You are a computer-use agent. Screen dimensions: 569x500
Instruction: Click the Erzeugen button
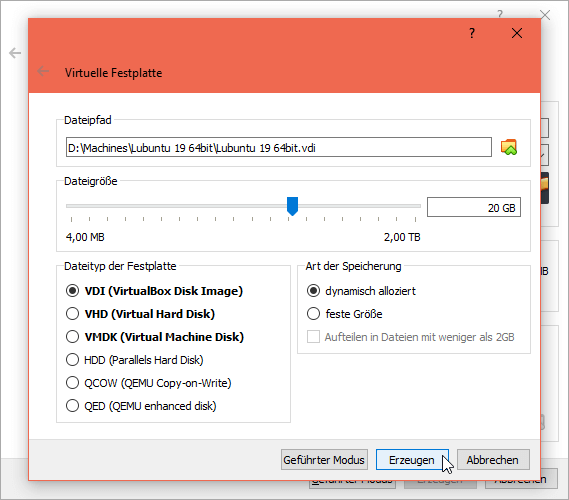tap(412, 460)
